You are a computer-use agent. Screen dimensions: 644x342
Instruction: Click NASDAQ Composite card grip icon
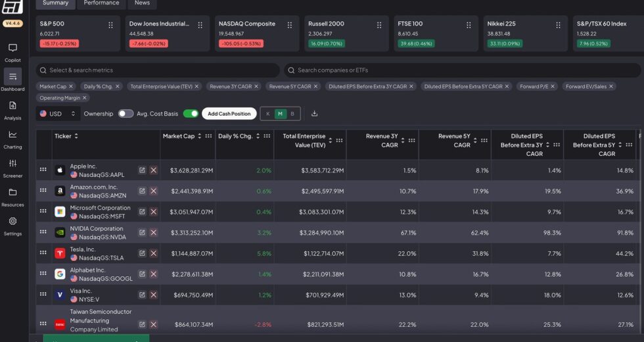(290, 25)
